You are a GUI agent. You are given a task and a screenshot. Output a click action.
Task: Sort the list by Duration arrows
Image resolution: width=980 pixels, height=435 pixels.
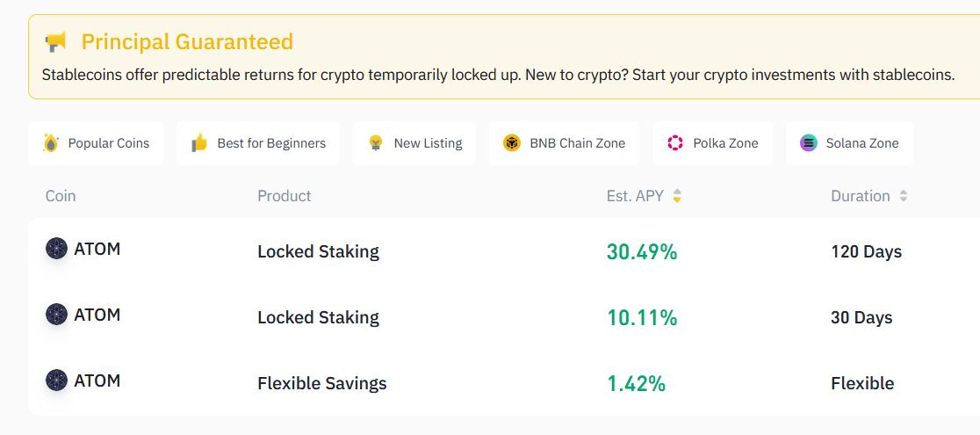click(x=903, y=196)
